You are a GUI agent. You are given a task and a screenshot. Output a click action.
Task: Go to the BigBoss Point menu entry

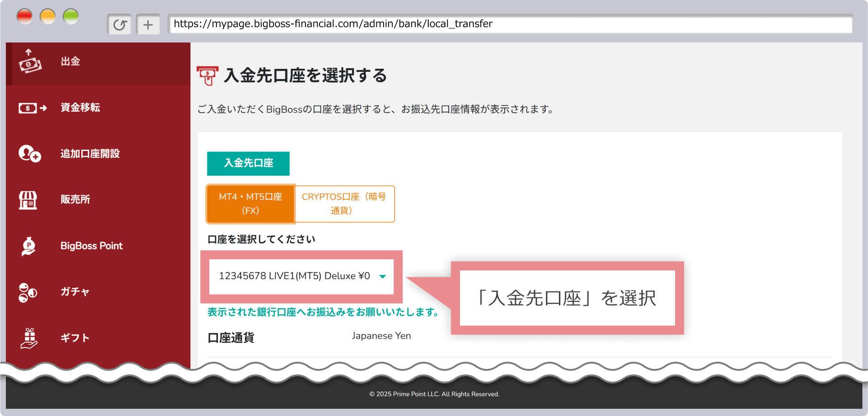pos(91,246)
